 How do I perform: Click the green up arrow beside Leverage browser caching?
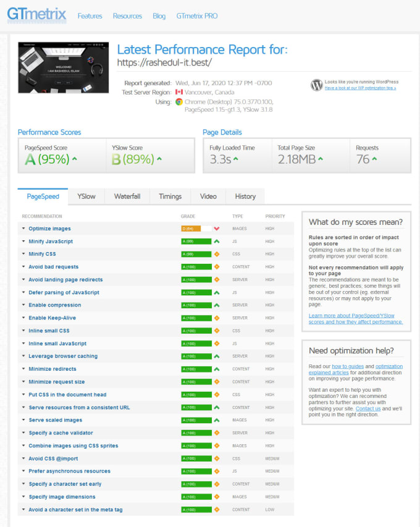pyautogui.click(x=217, y=356)
